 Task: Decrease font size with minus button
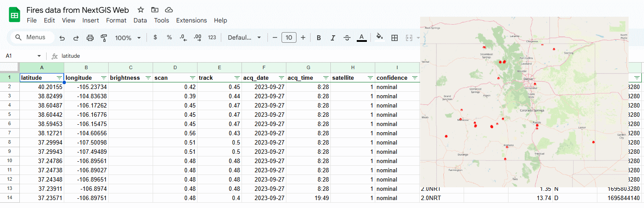pos(275,38)
